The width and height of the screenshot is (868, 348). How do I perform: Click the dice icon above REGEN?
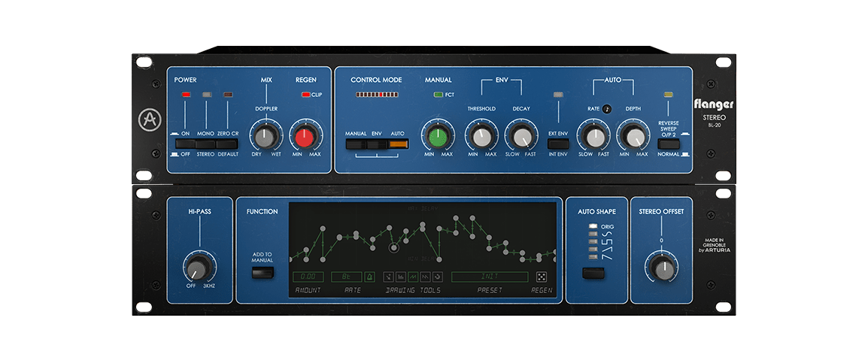541,276
